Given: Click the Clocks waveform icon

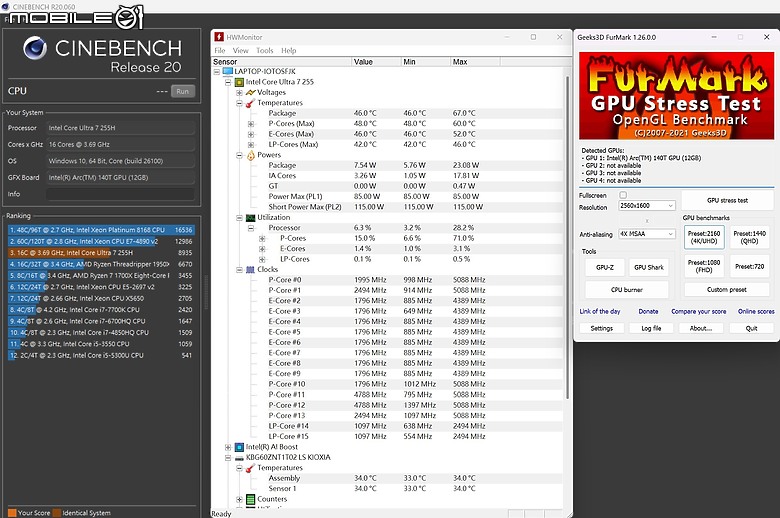Looking at the screenshot, I should (251, 269).
